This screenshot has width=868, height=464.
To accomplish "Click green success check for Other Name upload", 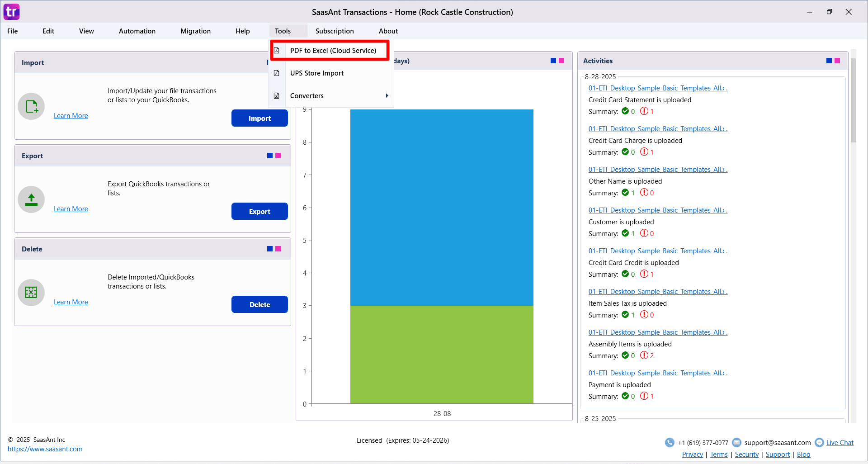I will point(625,192).
